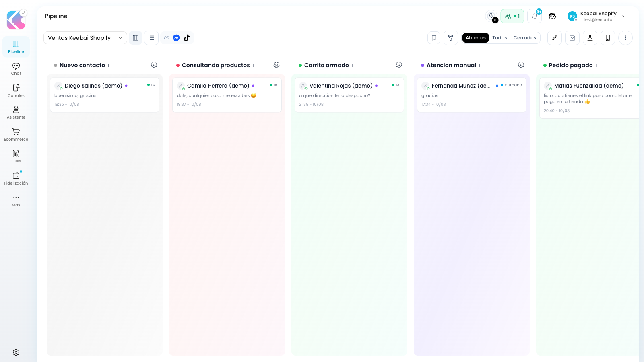
Task: Open Diego Salinas (demo) card
Action: [105, 95]
